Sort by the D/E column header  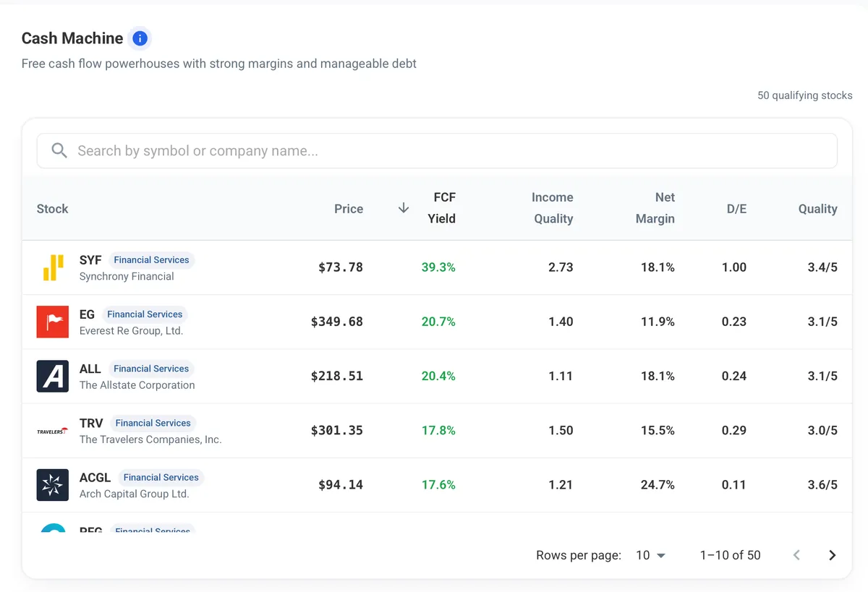tap(736, 209)
